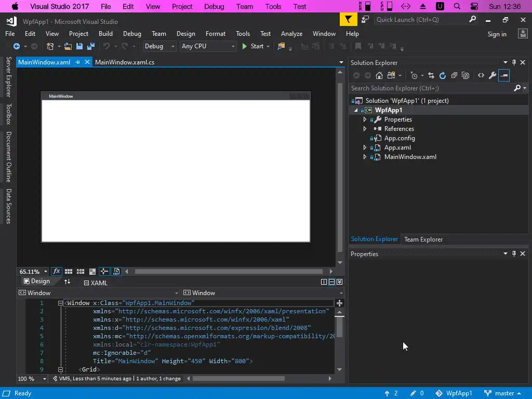Click the Open File folder icon
The width and height of the screenshot is (532, 399).
point(68,46)
